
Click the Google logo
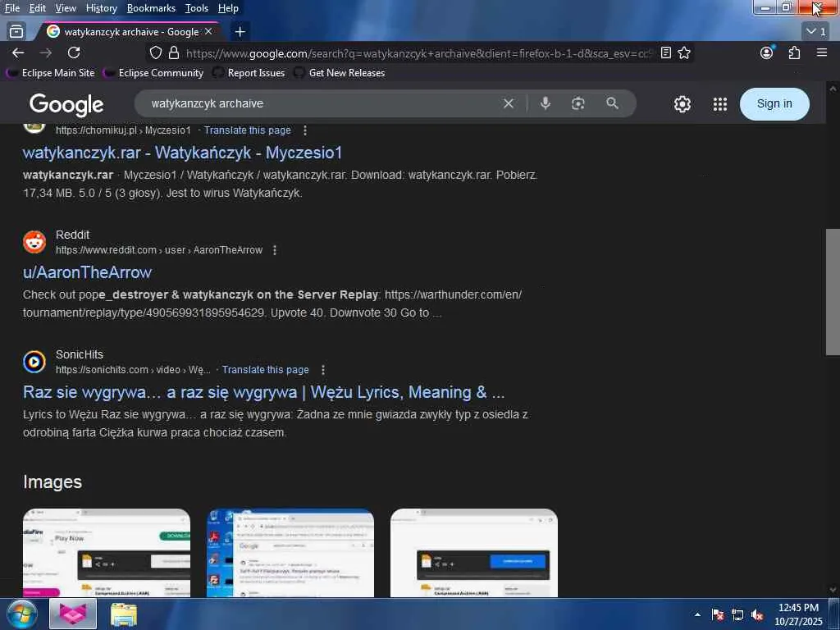[x=66, y=105]
